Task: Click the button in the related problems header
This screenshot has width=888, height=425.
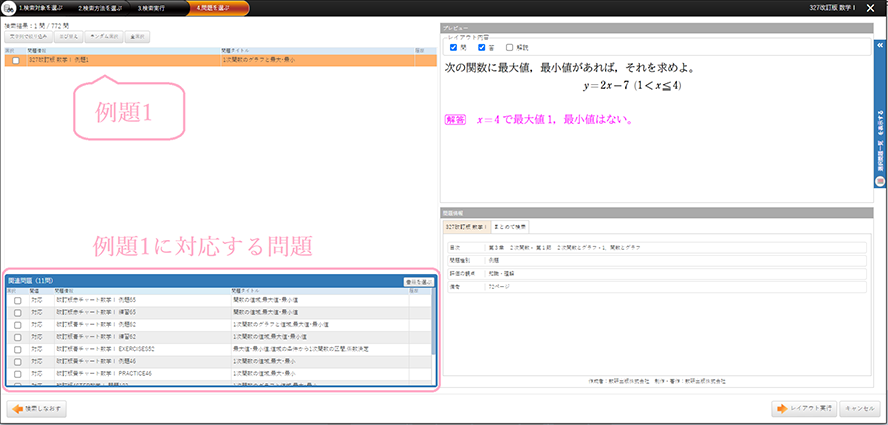Action: tap(418, 283)
